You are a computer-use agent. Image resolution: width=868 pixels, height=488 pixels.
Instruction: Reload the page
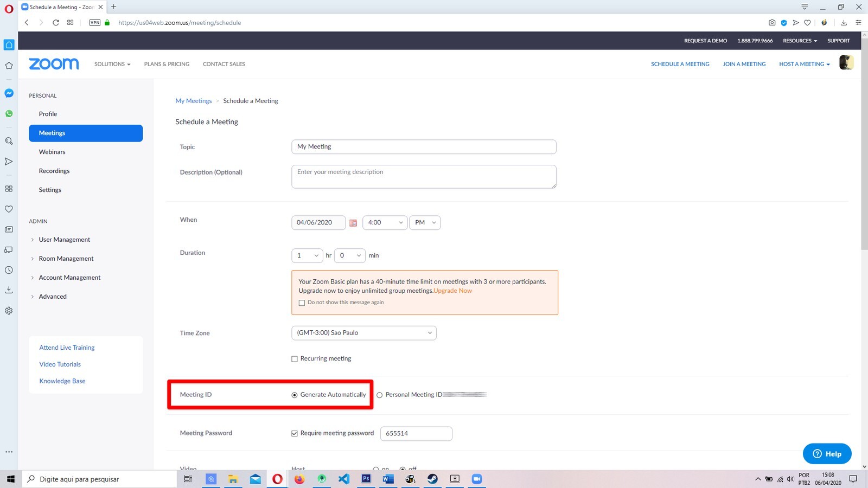pyautogui.click(x=55, y=23)
